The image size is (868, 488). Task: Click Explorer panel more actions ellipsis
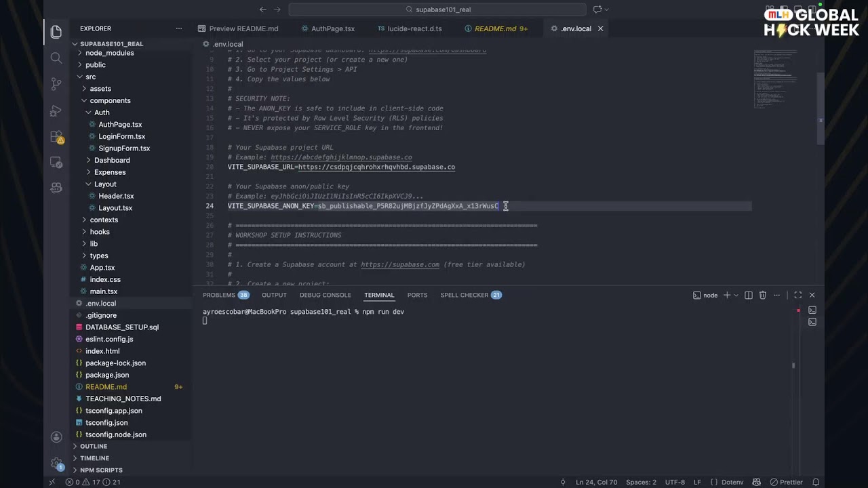(x=179, y=28)
